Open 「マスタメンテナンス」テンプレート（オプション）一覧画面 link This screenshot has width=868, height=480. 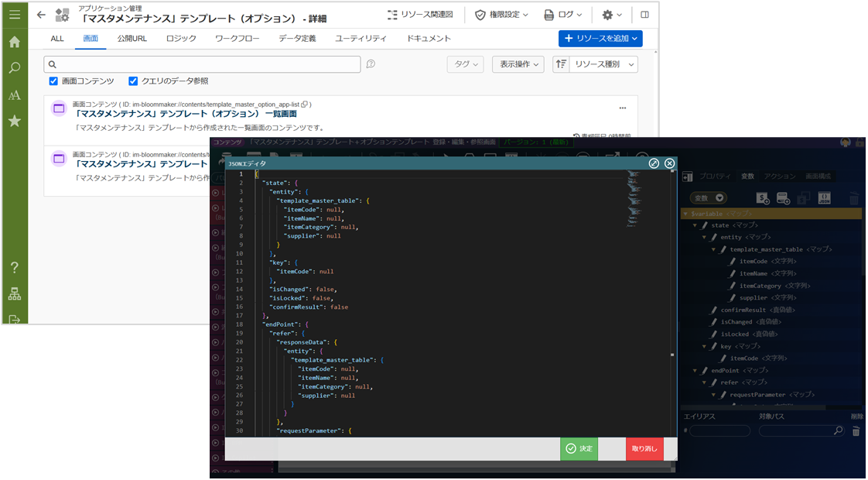(186, 114)
